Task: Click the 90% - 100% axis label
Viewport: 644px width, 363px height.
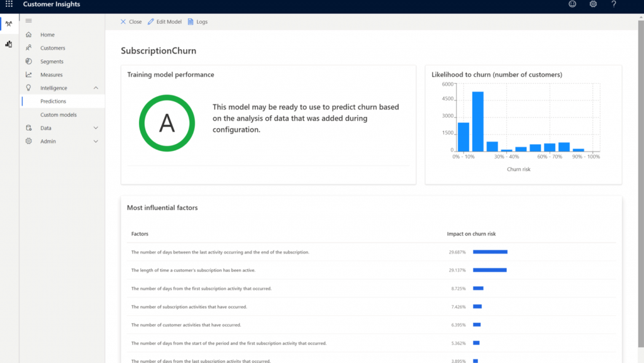Action: tap(586, 157)
